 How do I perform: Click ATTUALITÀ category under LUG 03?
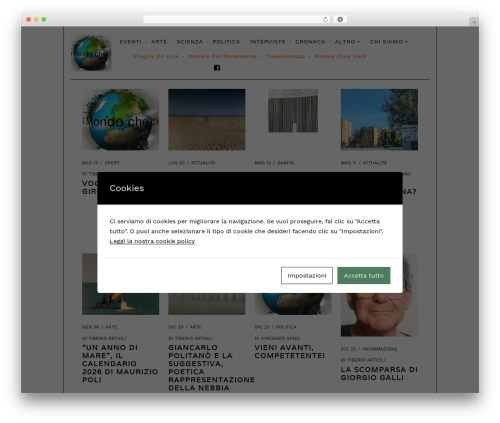[x=203, y=163]
